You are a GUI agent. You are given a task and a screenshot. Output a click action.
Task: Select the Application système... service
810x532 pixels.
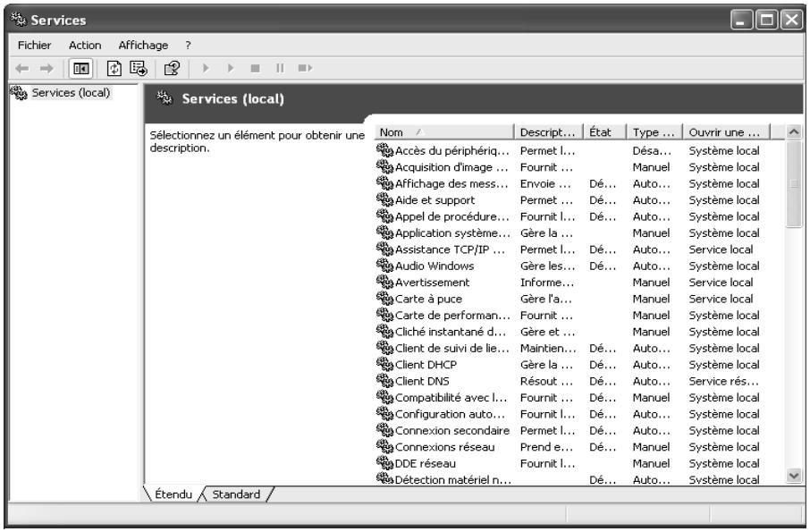tap(452, 233)
